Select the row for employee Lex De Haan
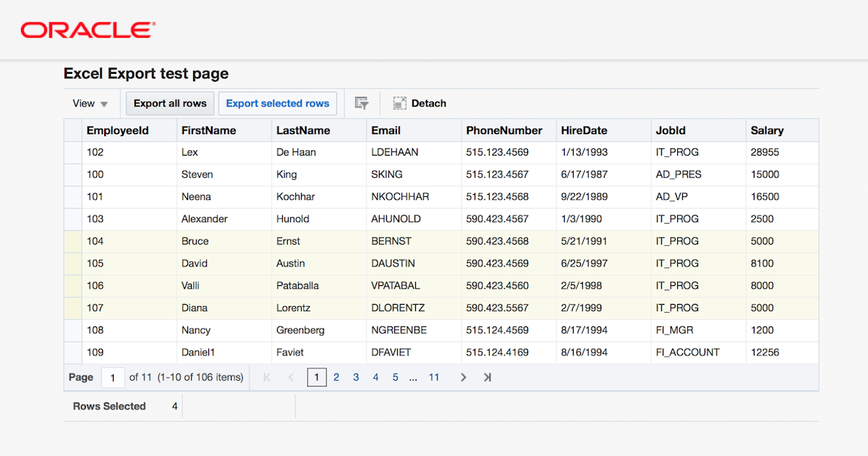Screen dimensions: 868x456 click(72, 152)
